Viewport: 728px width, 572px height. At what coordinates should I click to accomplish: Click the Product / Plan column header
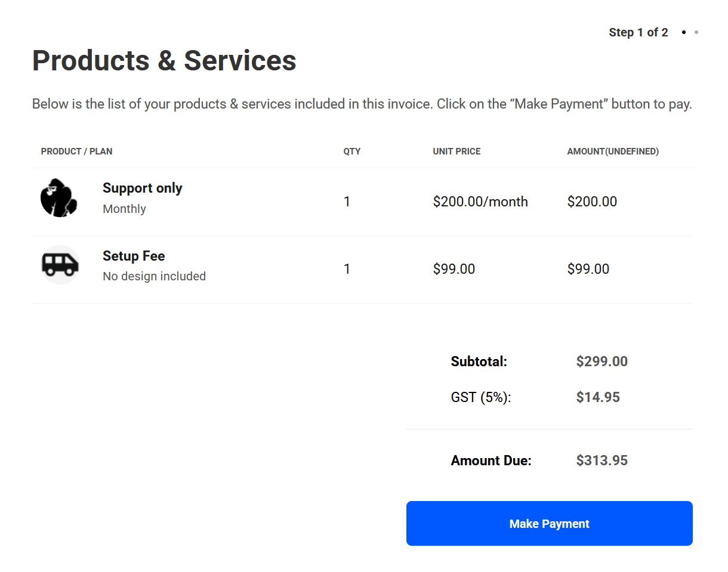tap(76, 151)
